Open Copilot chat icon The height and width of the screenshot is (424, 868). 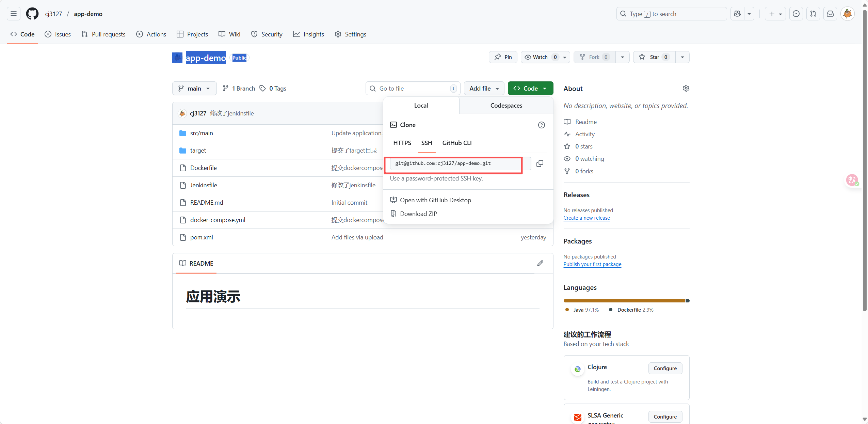click(737, 14)
